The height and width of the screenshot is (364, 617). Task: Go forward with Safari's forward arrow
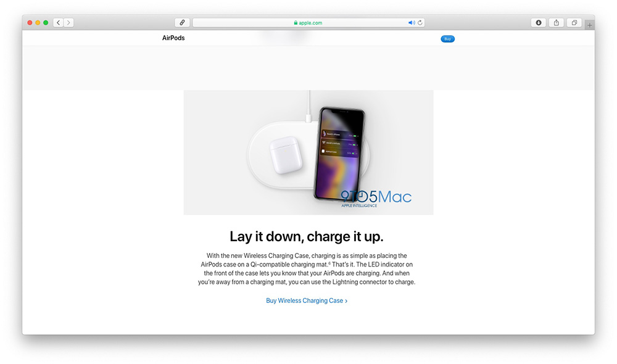[x=68, y=23]
